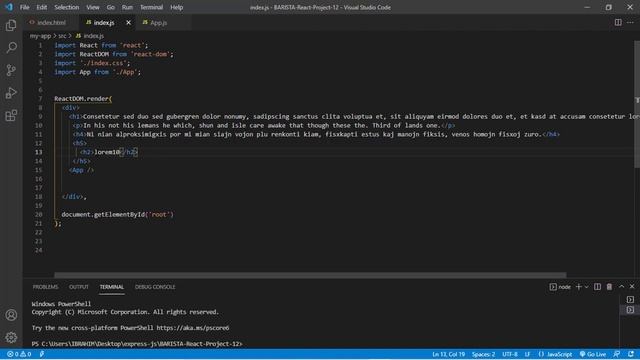Click the node terminal name label
640x360 pixels.
[564, 287]
